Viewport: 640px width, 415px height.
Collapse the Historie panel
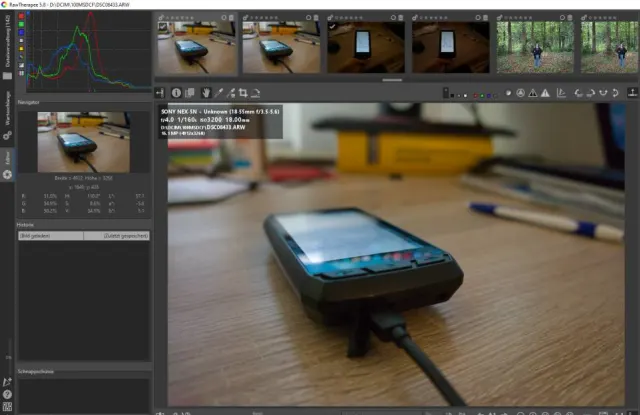point(27,225)
